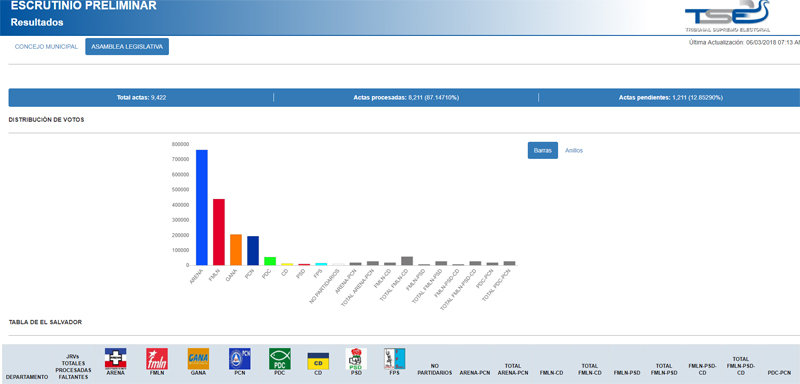
Task: Click the blue PCN party logo
Action: pyautogui.click(x=239, y=359)
